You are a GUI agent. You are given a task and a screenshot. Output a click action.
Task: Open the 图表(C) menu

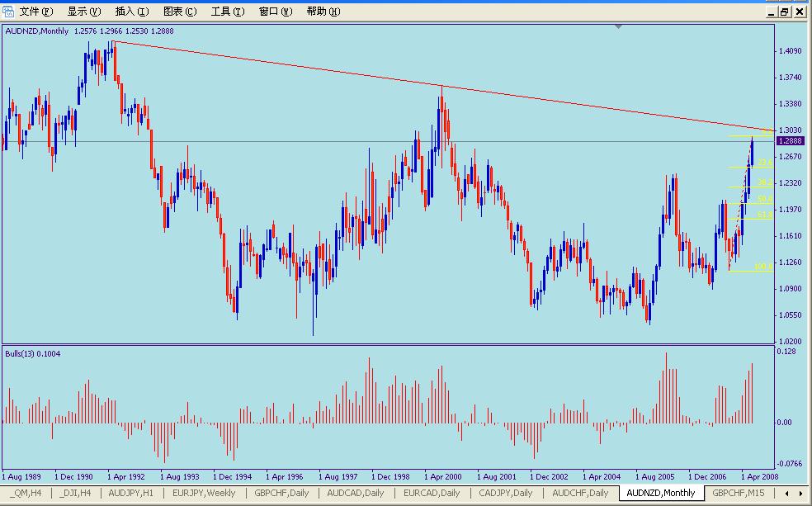click(180, 12)
